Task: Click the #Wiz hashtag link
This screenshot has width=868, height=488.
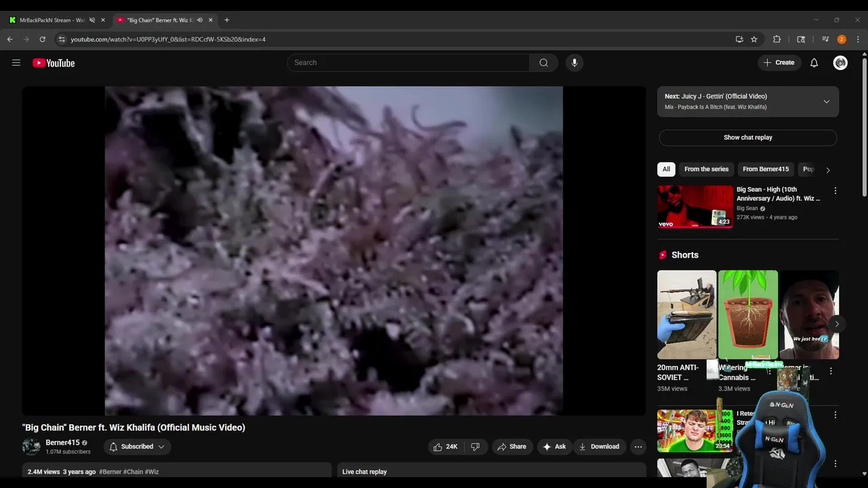Action: pos(152,472)
